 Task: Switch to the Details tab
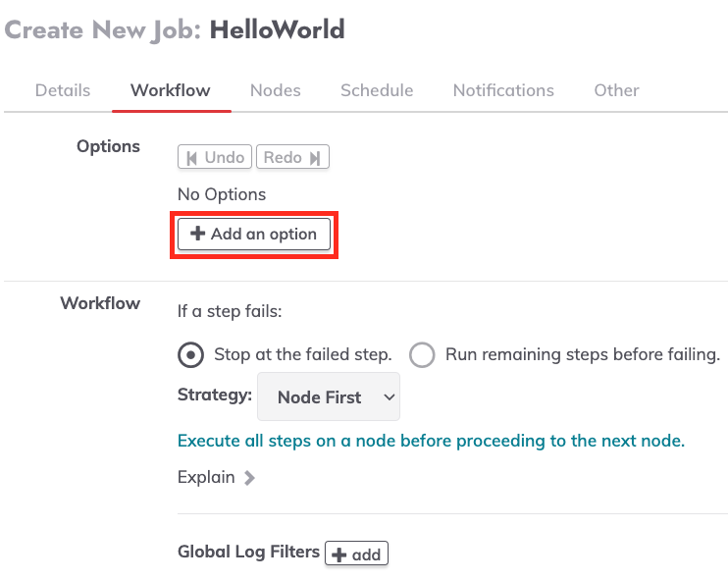tap(63, 90)
